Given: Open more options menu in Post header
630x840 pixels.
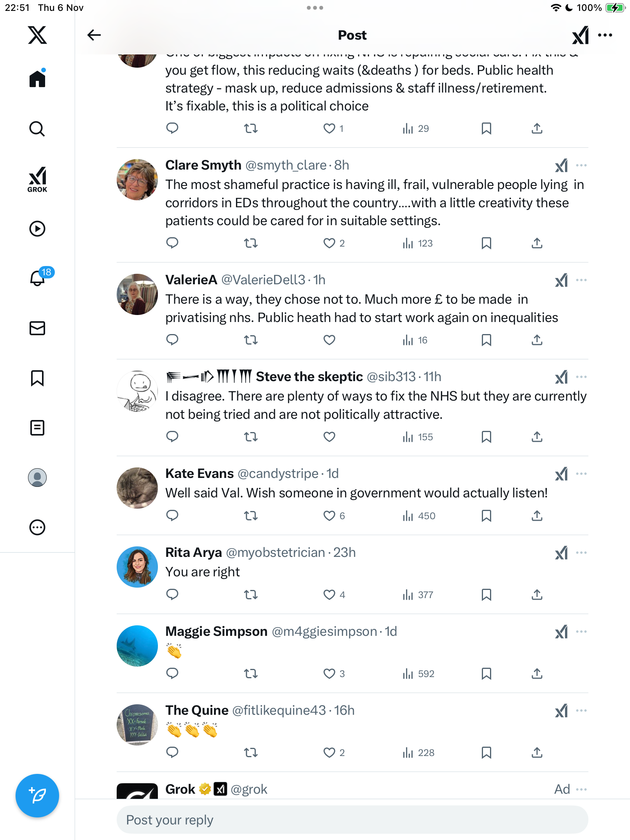Looking at the screenshot, I should pos(605,35).
